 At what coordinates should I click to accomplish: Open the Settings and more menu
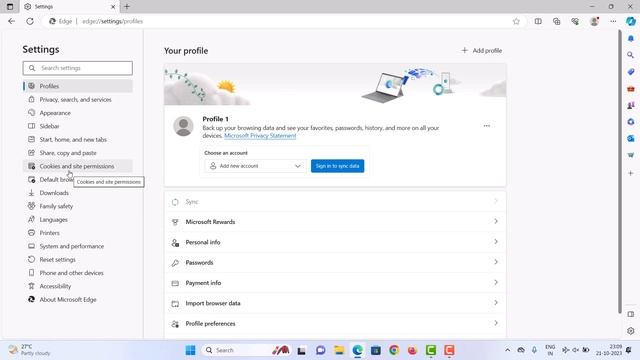click(x=613, y=21)
